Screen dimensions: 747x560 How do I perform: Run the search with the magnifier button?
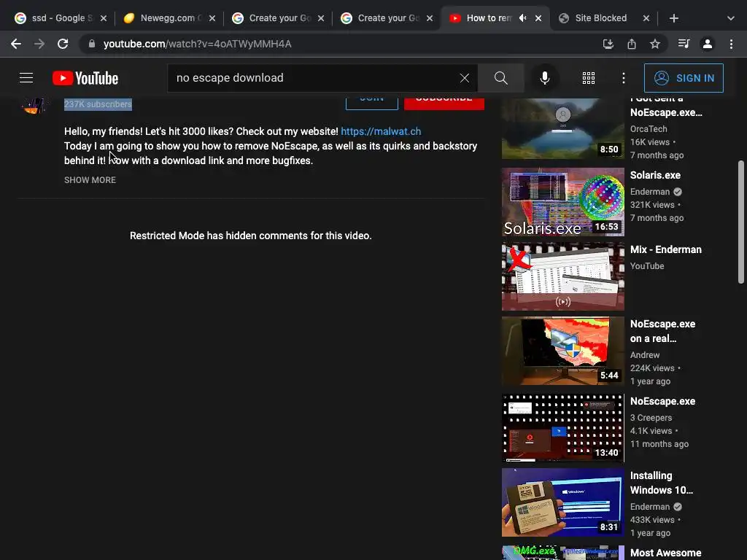click(500, 77)
